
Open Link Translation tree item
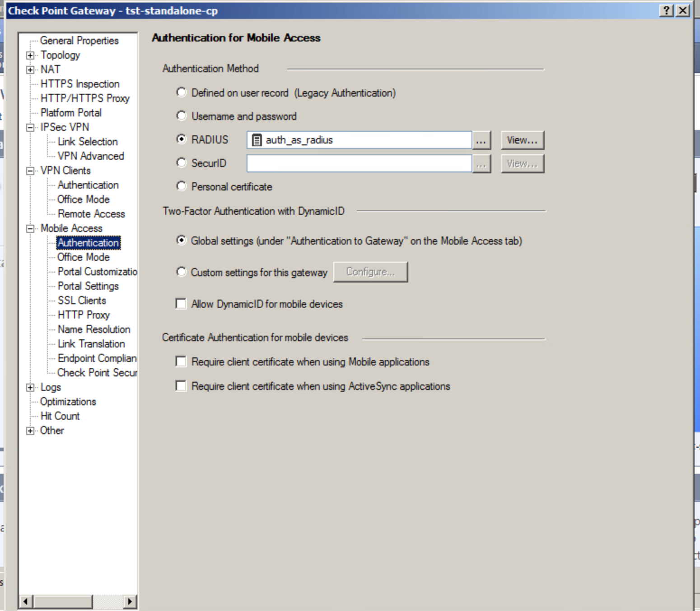[x=91, y=344]
